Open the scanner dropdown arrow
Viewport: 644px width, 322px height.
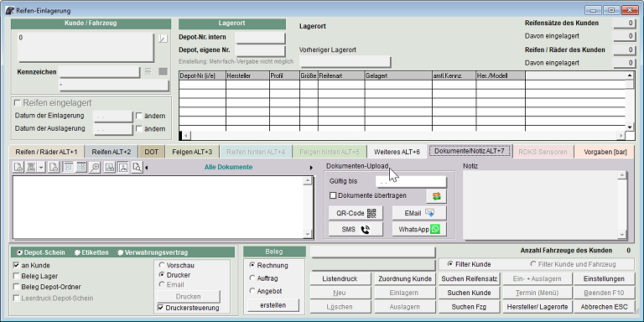(41, 167)
